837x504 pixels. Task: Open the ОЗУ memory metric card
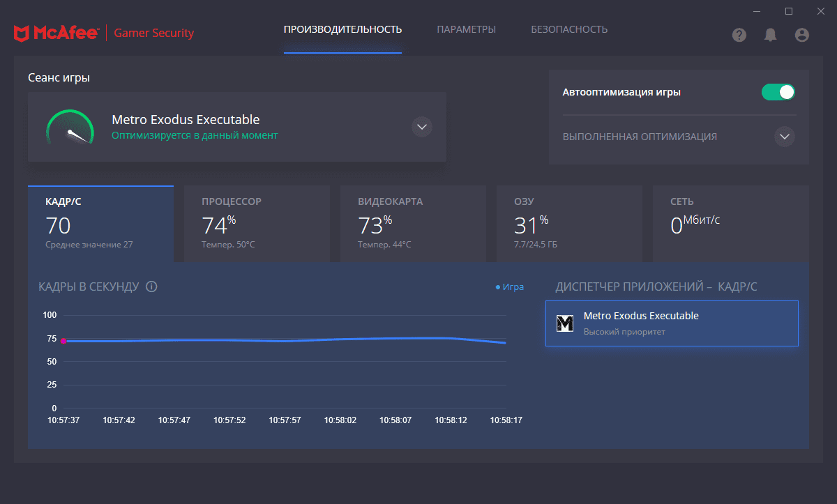(x=569, y=224)
